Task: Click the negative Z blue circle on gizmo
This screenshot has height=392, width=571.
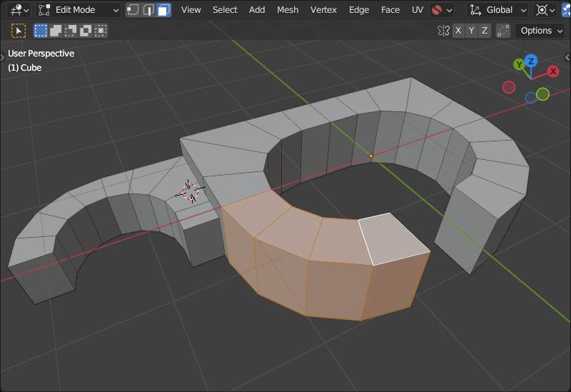Action: pyautogui.click(x=531, y=98)
